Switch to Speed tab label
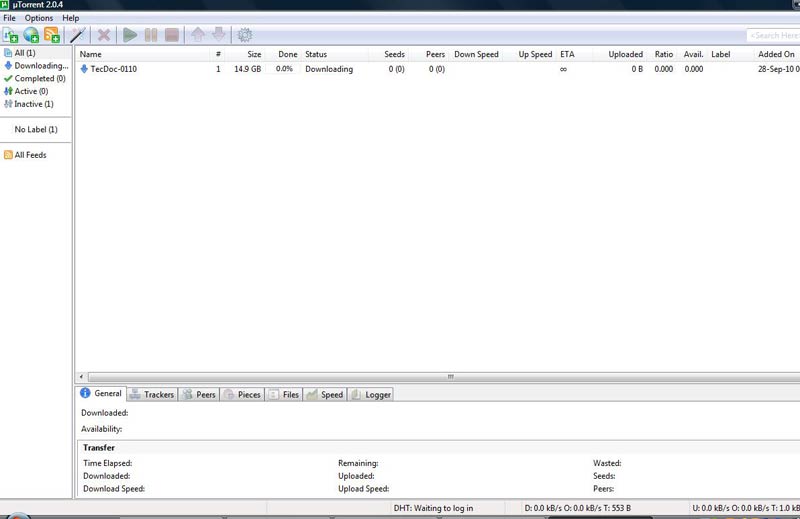Screen dimensions: 800x519 pos(332,394)
